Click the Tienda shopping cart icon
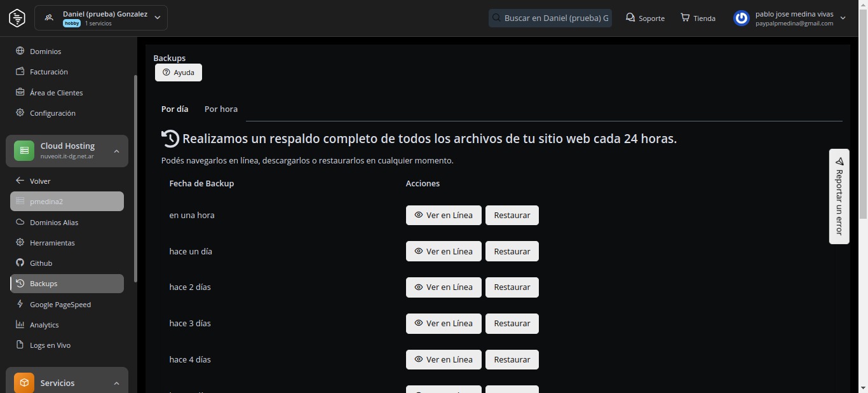Image resolution: width=868 pixels, height=393 pixels. (x=685, y=18)
